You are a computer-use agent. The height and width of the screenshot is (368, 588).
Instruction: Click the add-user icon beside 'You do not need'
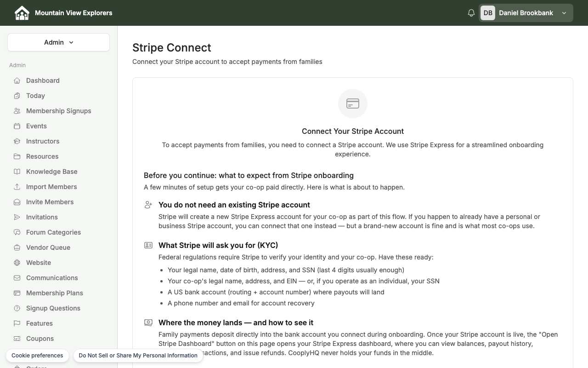click(148, 205)
